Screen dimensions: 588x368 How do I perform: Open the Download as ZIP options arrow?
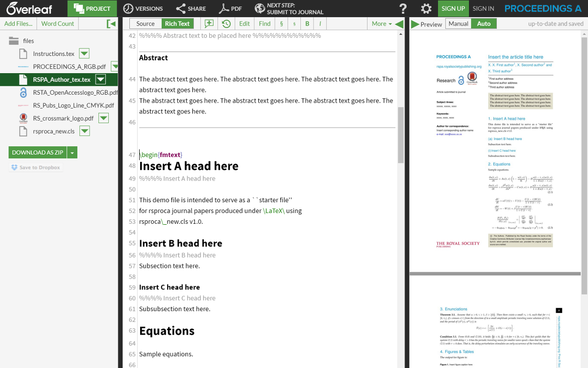(73, 153)
